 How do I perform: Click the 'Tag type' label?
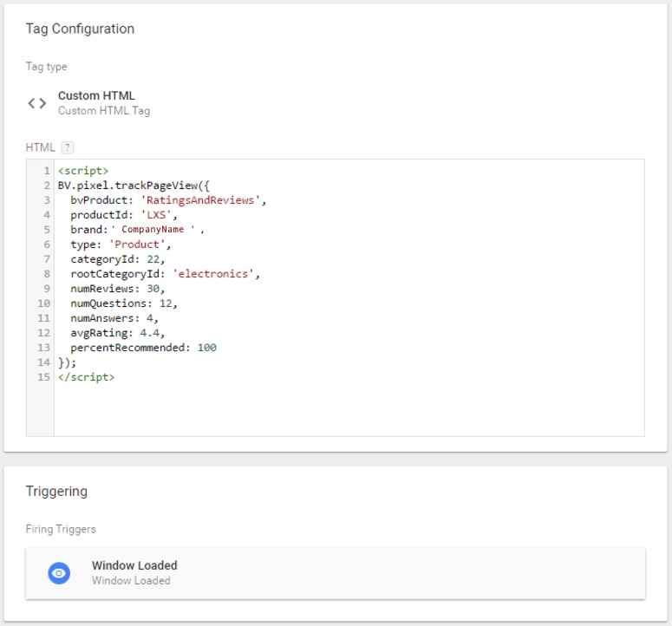tap(46, 67)
